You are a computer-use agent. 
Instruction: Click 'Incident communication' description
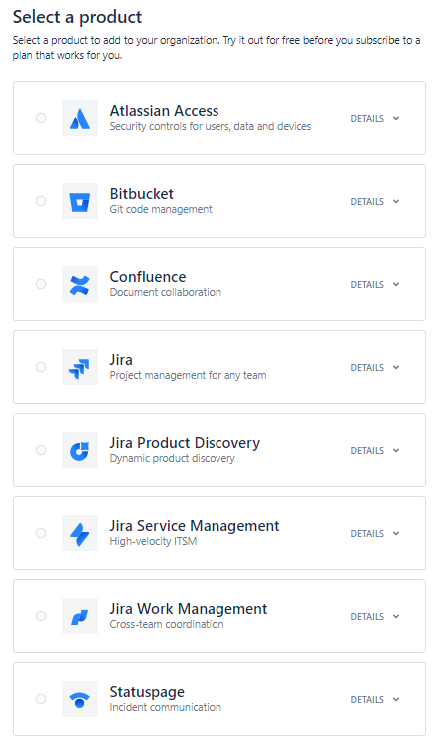(x=165, y=707)
